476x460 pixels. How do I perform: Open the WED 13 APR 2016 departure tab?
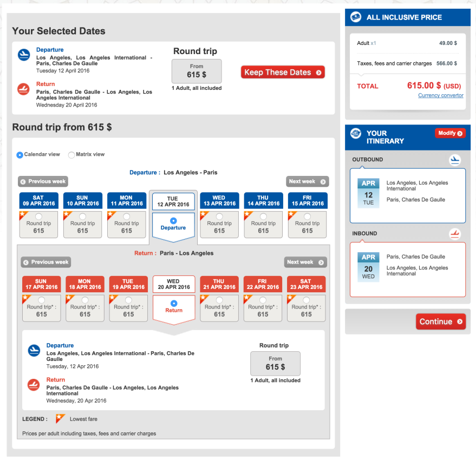pos(219,201)
